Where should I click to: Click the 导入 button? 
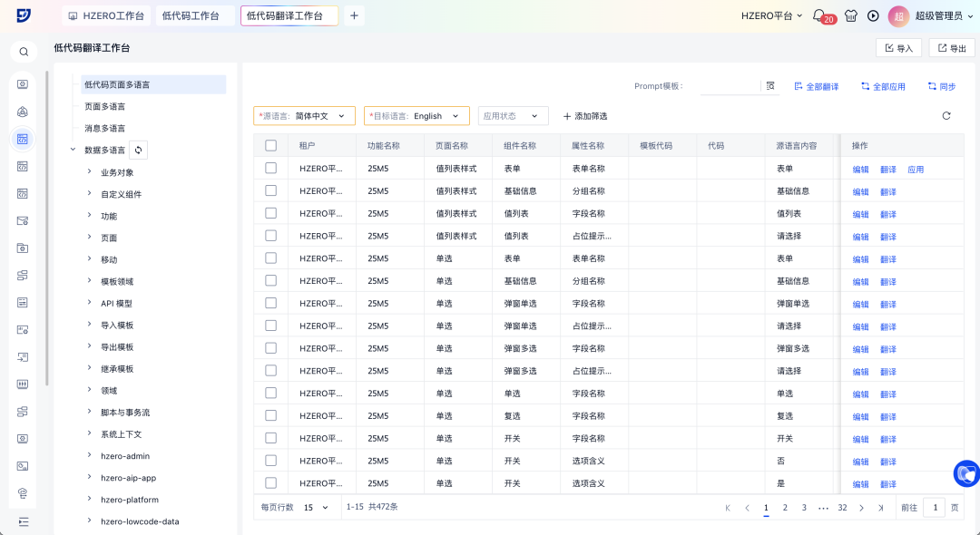pyautogui.click(x=897, y=48)
